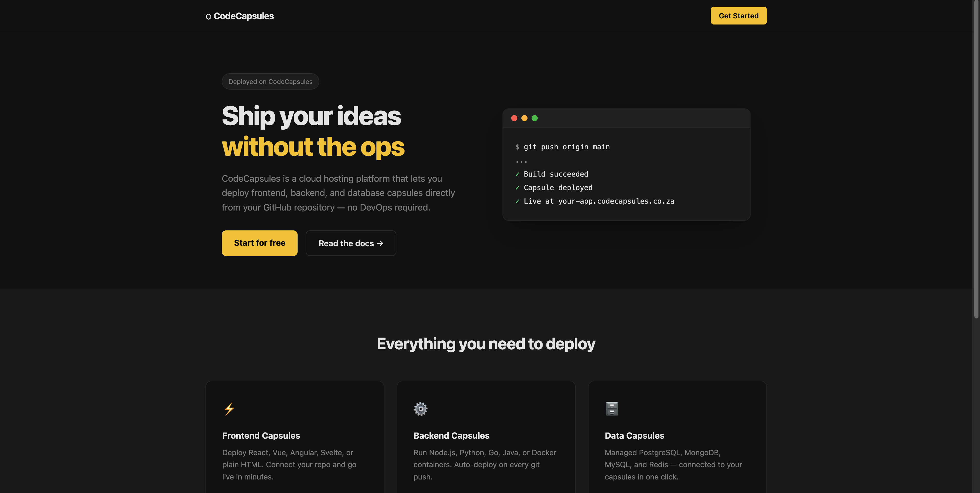Click the CodeCapsules logo icon

pyautogui.click(x=208, y=16)
